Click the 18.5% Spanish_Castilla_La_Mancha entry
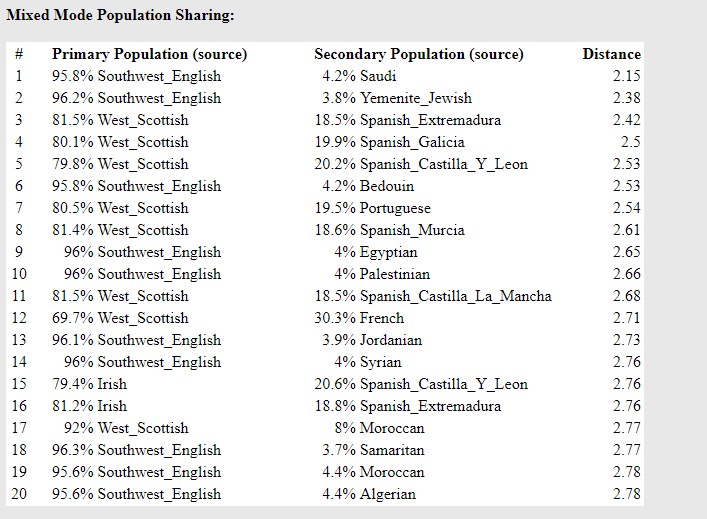This screenshot has height=519, width=707. pos(433,296)
